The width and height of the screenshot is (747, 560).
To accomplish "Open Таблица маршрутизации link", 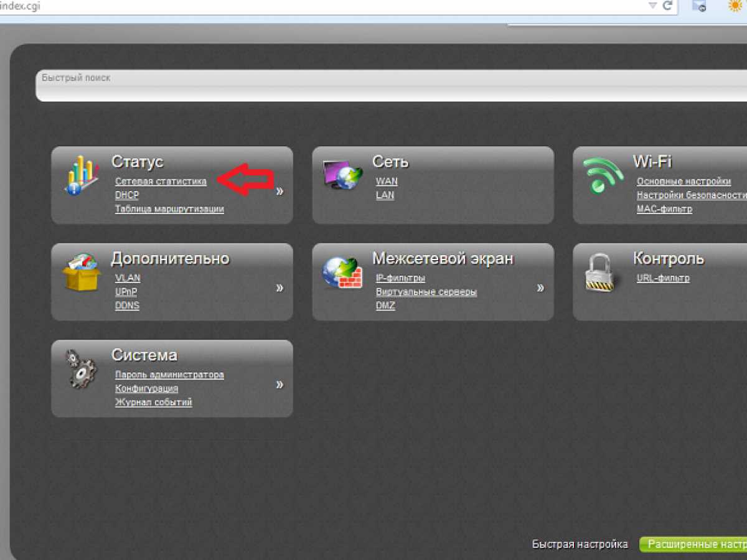I will click(169, 209).
